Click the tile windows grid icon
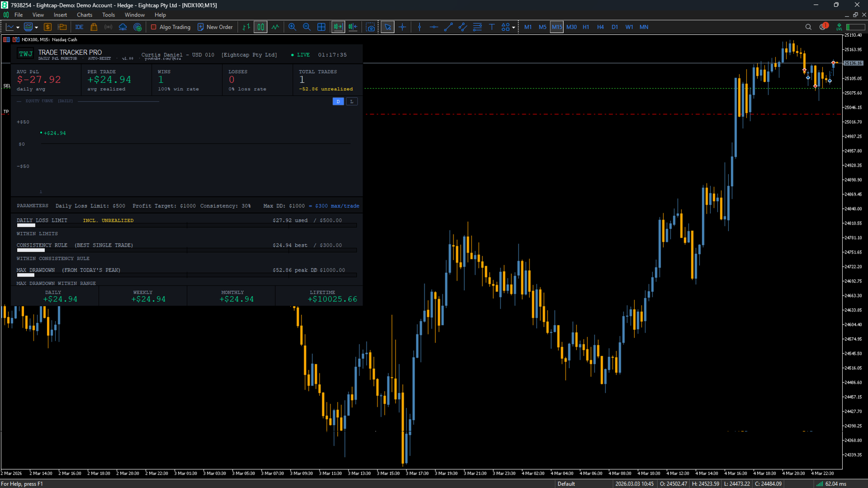Viewport: 868px width, 488px height. click(321, 27)
